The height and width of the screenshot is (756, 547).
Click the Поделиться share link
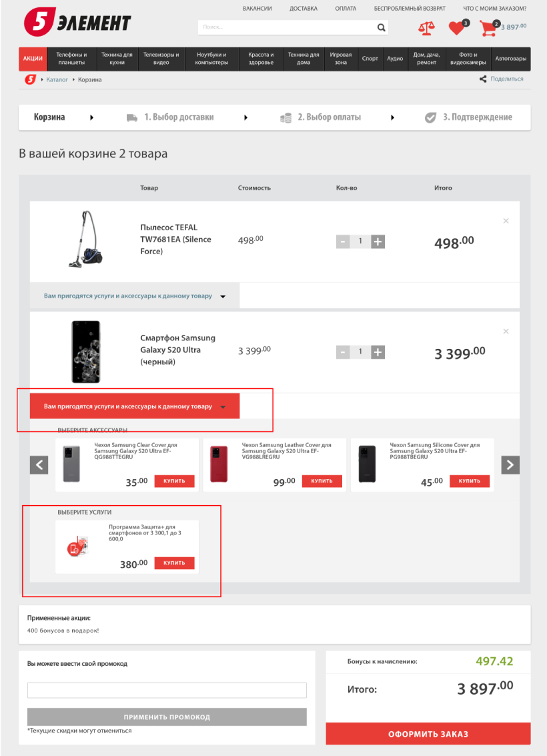click(x=506, y=79)
